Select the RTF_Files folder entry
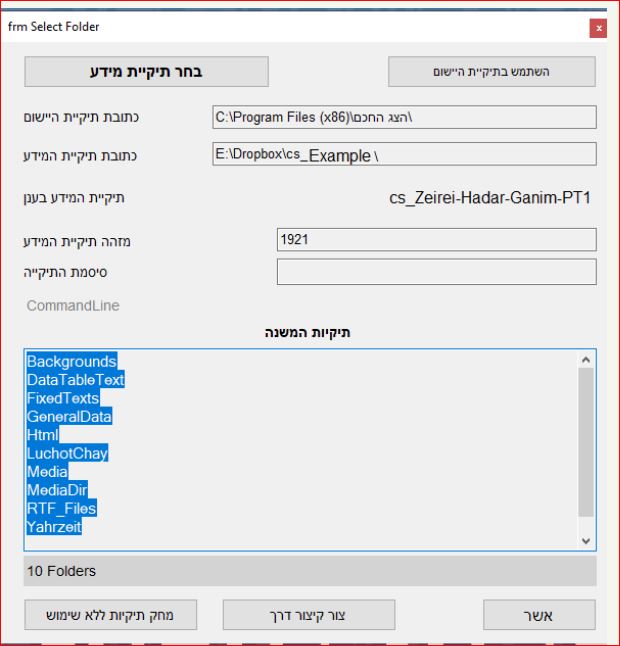The image size is (620, 646). [62, 508]
